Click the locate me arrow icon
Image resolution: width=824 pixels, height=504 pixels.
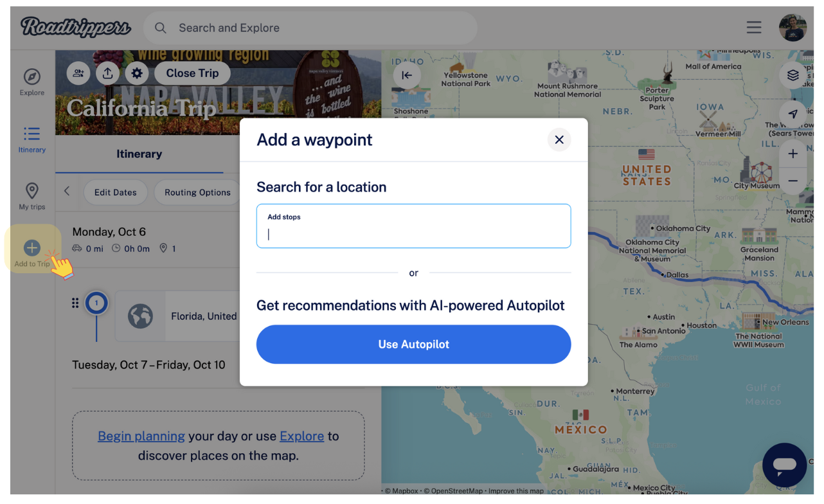(x=793, y=114)
